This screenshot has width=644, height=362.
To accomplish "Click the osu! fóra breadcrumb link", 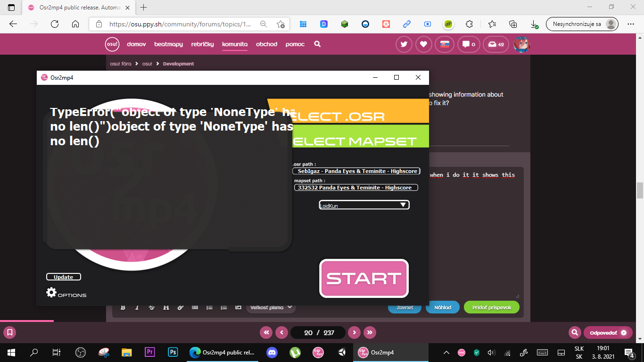I will pyautogui.click(x=121, y=64).
